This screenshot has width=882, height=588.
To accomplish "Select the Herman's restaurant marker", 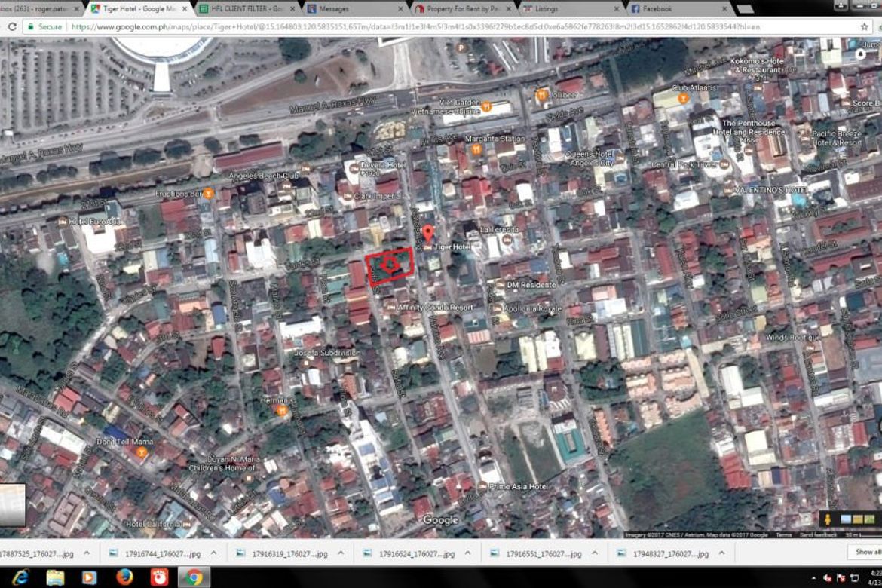I will coord(282,411).
